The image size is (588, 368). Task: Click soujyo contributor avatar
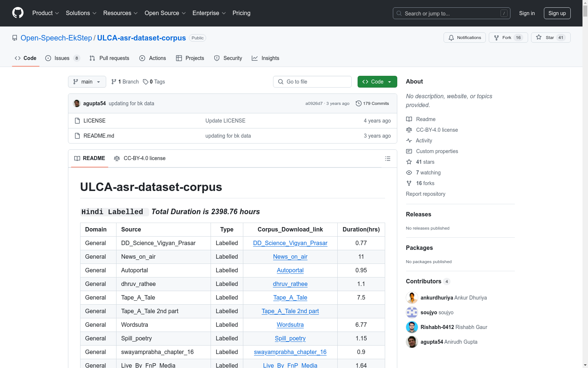tap(412, 312)
